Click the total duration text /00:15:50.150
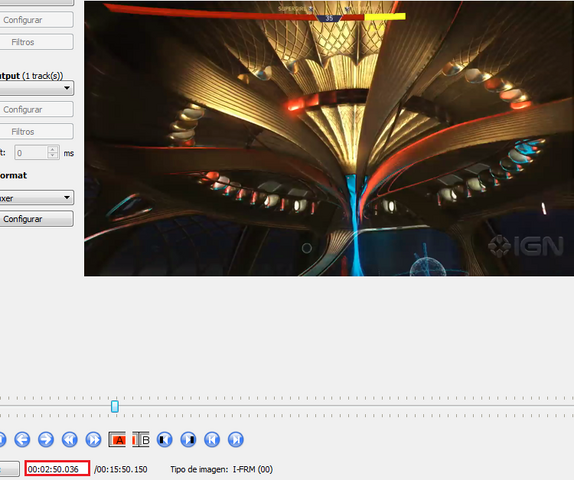This screenshot has height=480, width=574. pyautogui.click(x=120, y=469)
